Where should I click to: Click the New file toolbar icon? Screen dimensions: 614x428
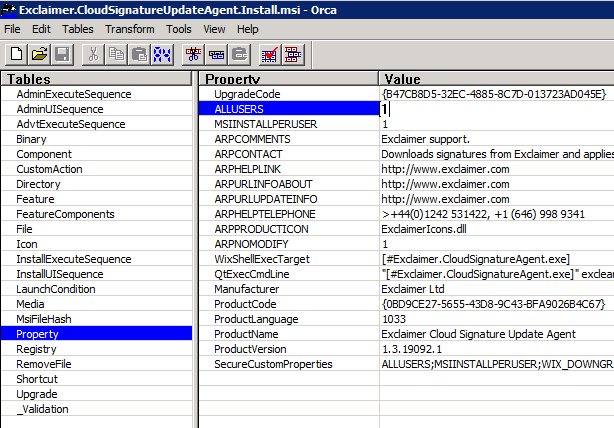[17, 54]
